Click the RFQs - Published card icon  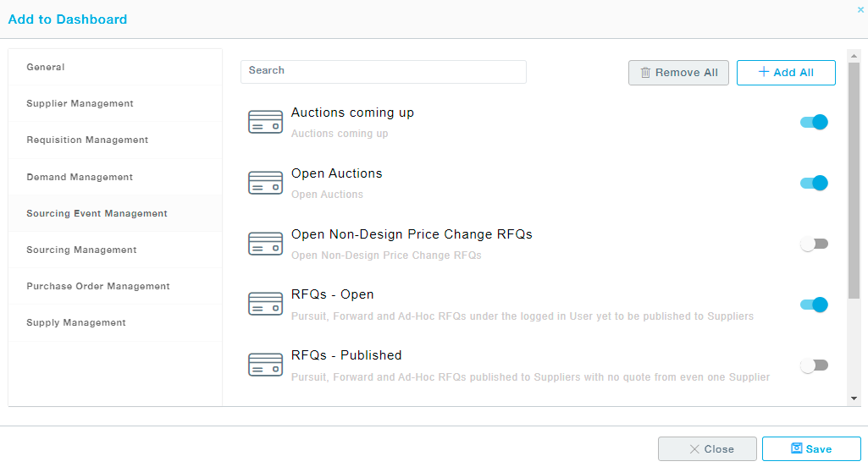point(265,365)
